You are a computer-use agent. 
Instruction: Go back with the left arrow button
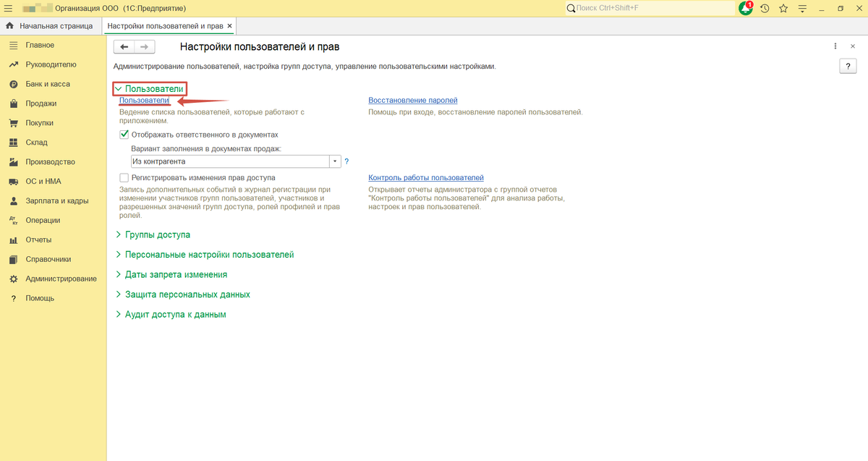click(124, 47)
